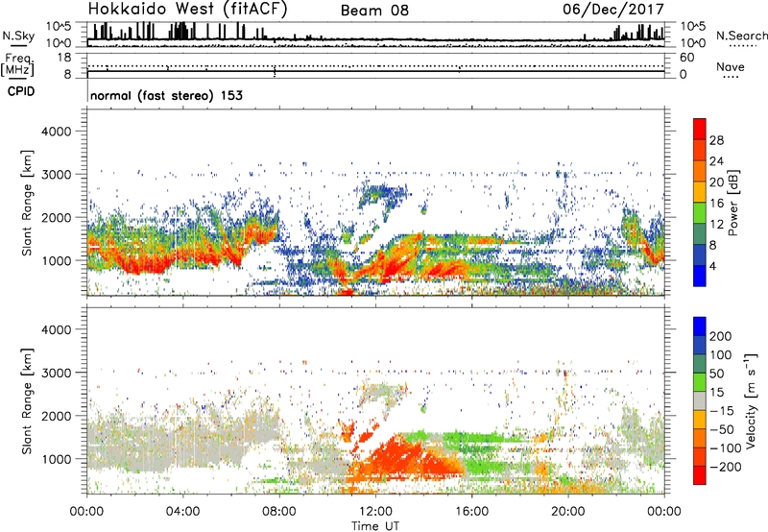Click the 'Time UT' axis title

pyautogui.click(x=375, y=526)
